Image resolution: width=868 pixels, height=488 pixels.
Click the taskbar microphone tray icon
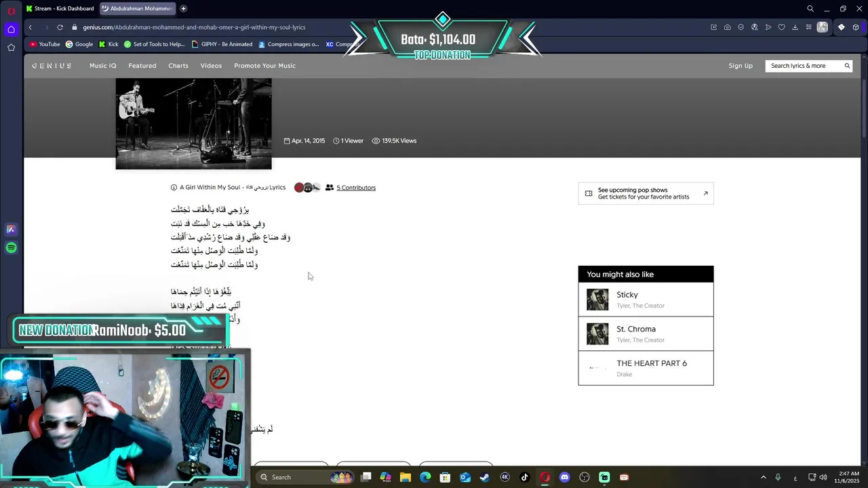coord(778,477)
